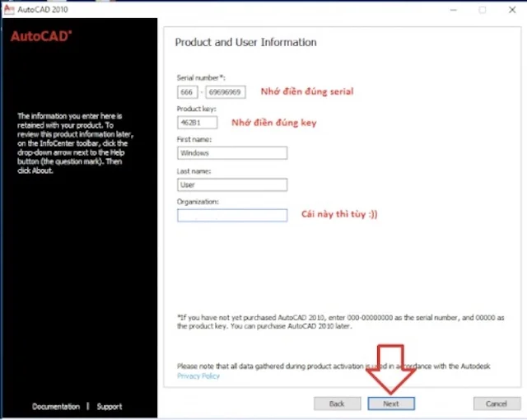Click the AutoCAD logo in sidebar

click(x=41, y=36)
